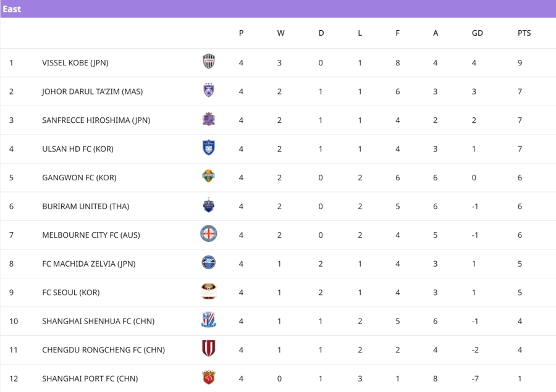Click the FC Seoul club crest
The height and width of the screenshot is (392, 556).
pyautogui.click(x=209, y=291)
